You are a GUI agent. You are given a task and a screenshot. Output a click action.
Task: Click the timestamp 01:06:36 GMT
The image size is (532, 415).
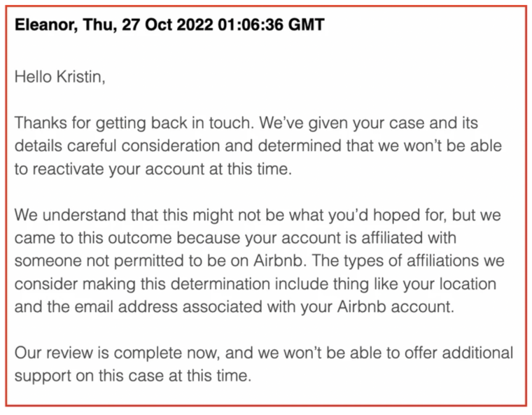(x=272, y=24)
